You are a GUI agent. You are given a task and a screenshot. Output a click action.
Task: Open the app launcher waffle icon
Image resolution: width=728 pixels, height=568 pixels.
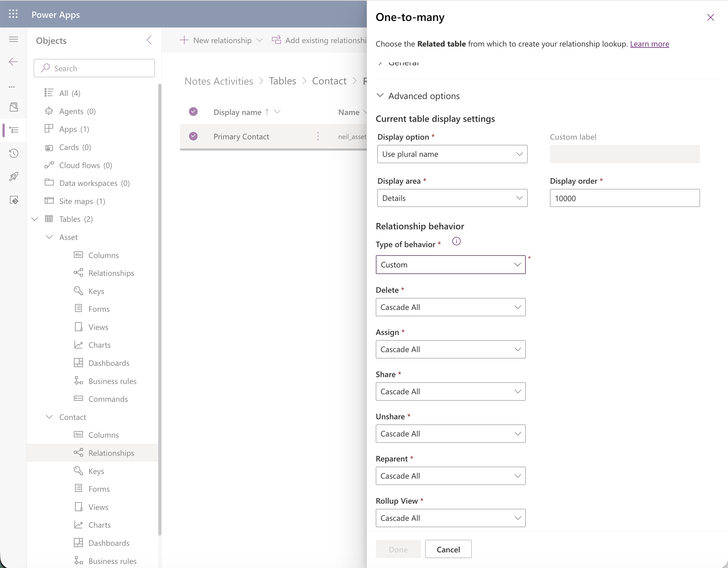(13, 14)
